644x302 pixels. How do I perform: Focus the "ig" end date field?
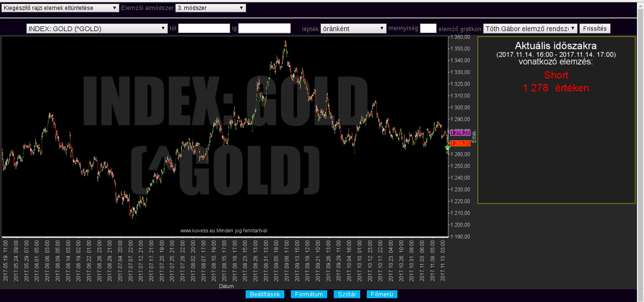(x=264, y=29)
